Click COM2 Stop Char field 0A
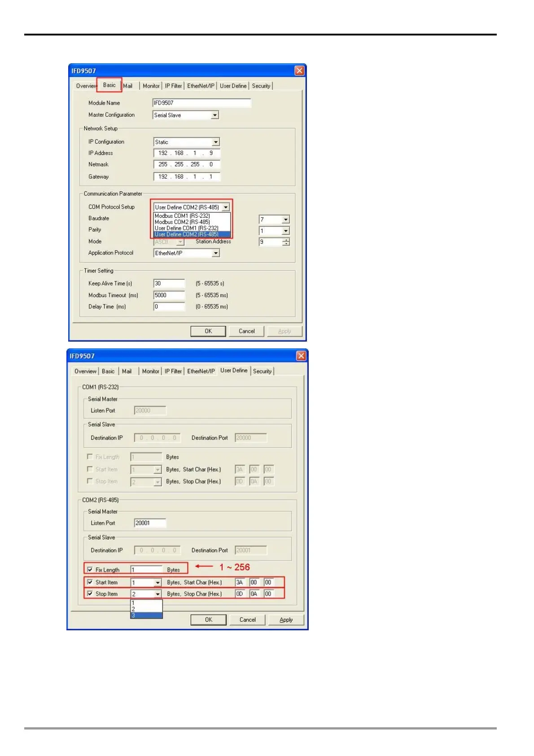The width and height of the screenshot is (534, 756). click(x=254, y=593)
